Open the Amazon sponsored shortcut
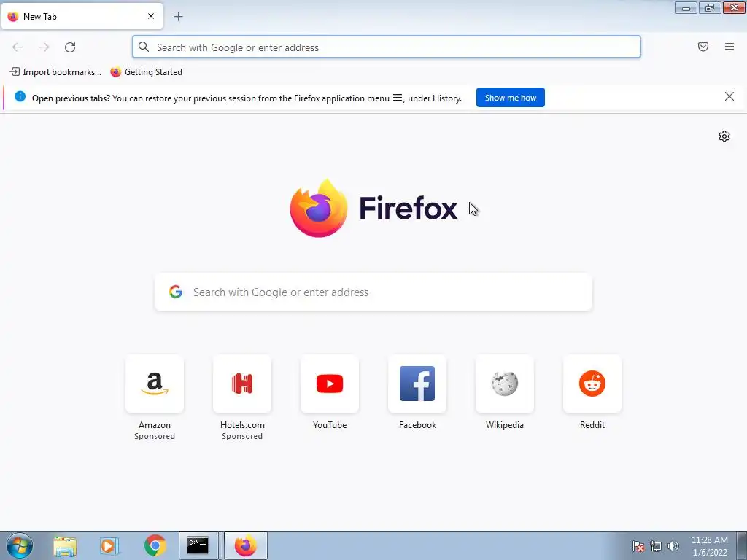 [155, 384]
